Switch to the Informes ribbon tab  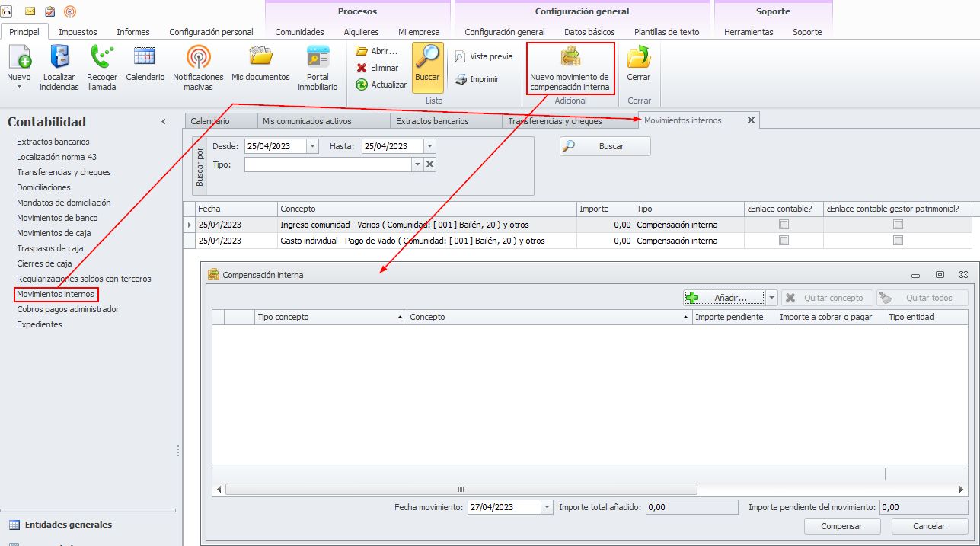pyautogui.click(x=133, y=32)
